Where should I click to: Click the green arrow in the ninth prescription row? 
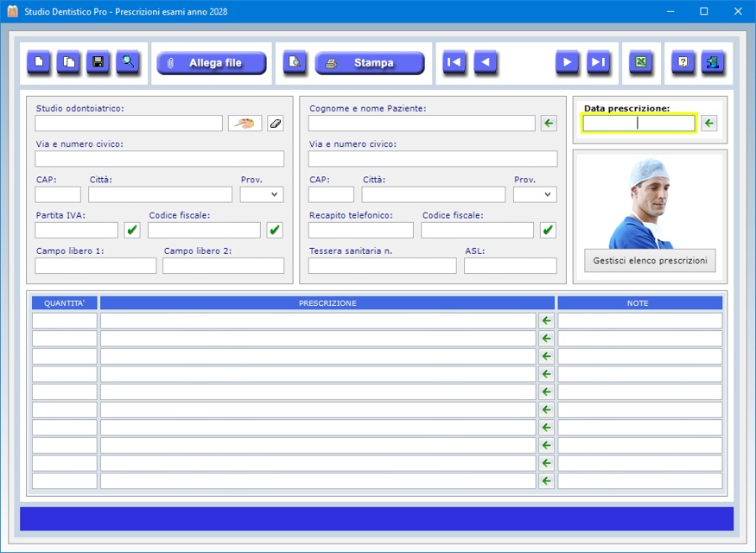pyautogui.click(x=546, y=463)
